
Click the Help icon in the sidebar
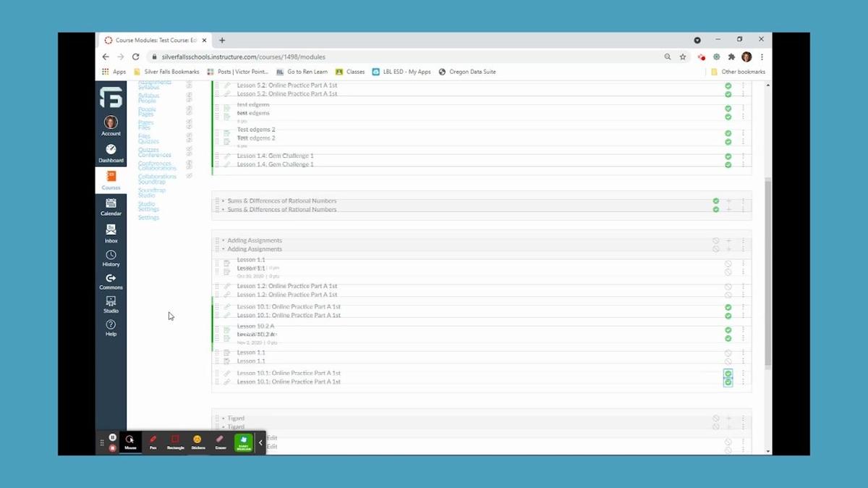click(x=111, y=327)
